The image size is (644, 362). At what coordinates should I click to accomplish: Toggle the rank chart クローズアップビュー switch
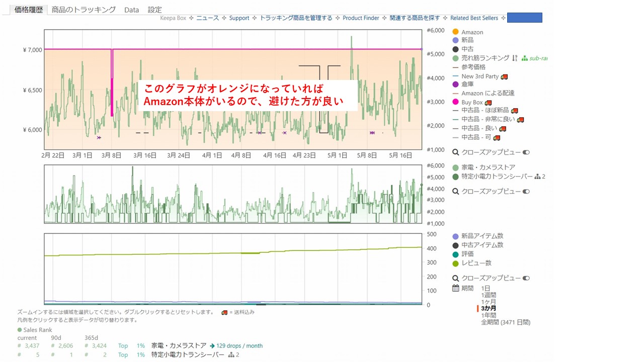pos(526,192)
